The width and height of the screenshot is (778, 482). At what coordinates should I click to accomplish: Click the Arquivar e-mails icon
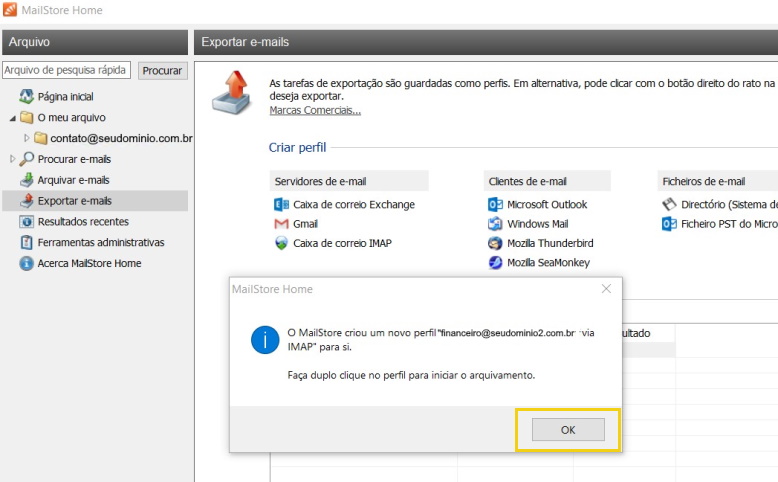click(x=26, y=180)
